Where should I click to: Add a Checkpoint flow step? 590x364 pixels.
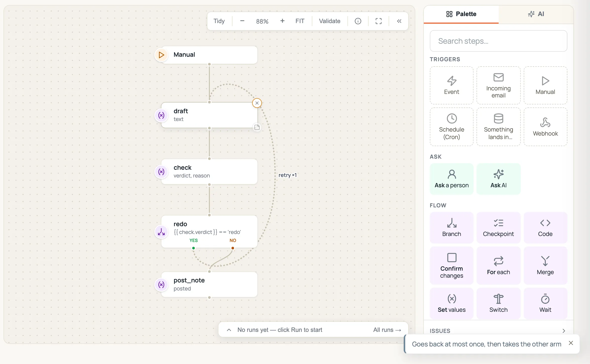point(498,227)
